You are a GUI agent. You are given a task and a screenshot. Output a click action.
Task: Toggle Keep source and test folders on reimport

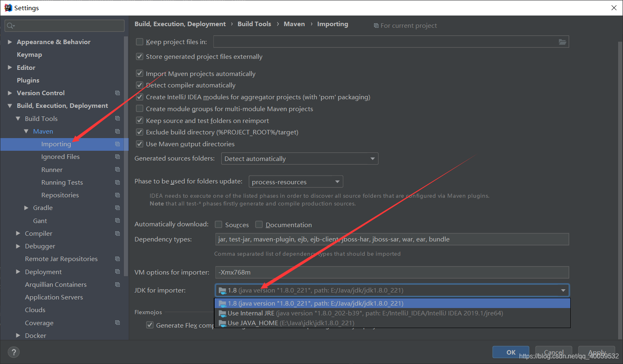coord(139,121)
